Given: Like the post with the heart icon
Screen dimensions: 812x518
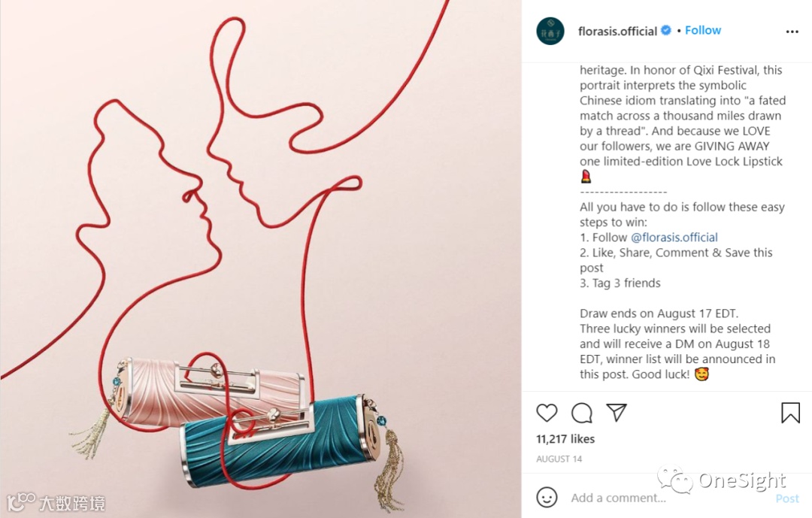Looking at the screenshot, I should pos(547,413).
